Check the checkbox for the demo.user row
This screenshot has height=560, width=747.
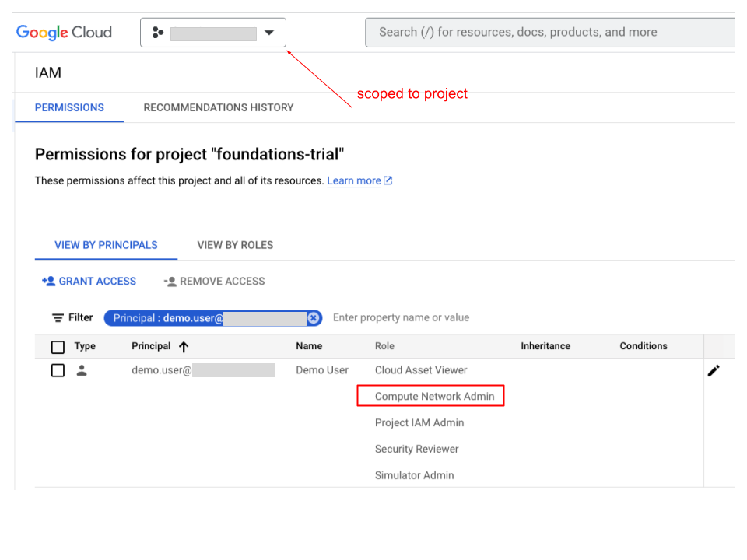coord(58,370)
